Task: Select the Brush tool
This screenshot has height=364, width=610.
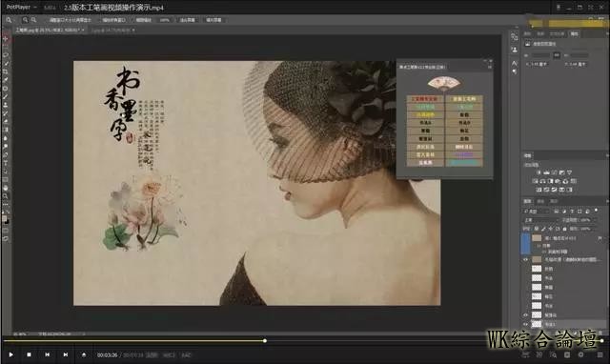Action: tap(6, 97)
